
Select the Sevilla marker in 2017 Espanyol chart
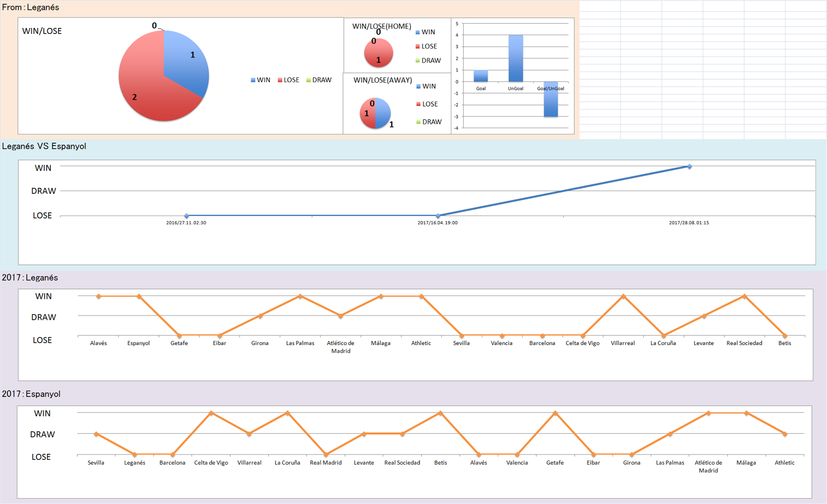pos(96,434)
